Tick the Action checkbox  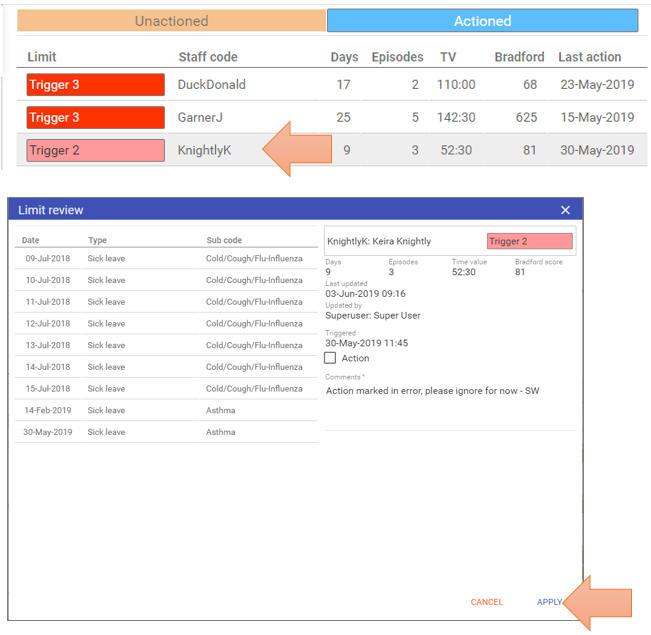coord(331,358)
